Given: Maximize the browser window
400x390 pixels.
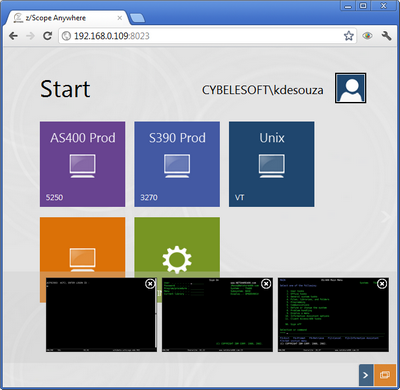Looking at the screenshot, I should (x=363, y=6).
